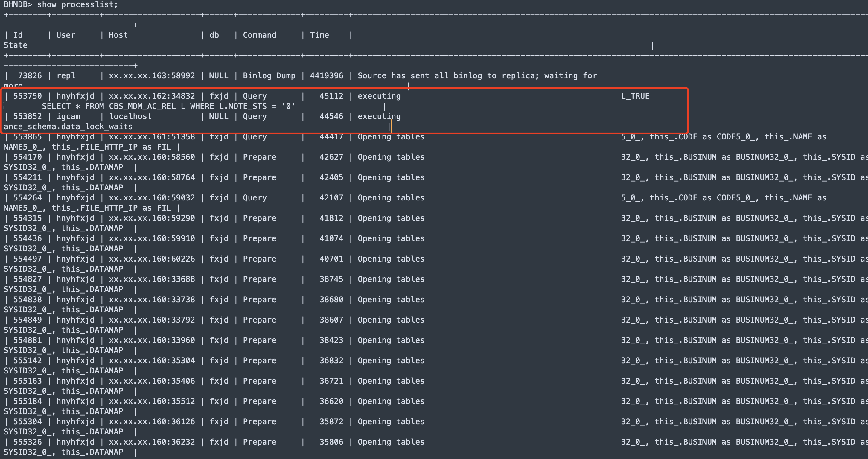Click the 'igcam' user name
Viewport: 868px width, 459px height.
pyautogui.click(x=68, y=117)
